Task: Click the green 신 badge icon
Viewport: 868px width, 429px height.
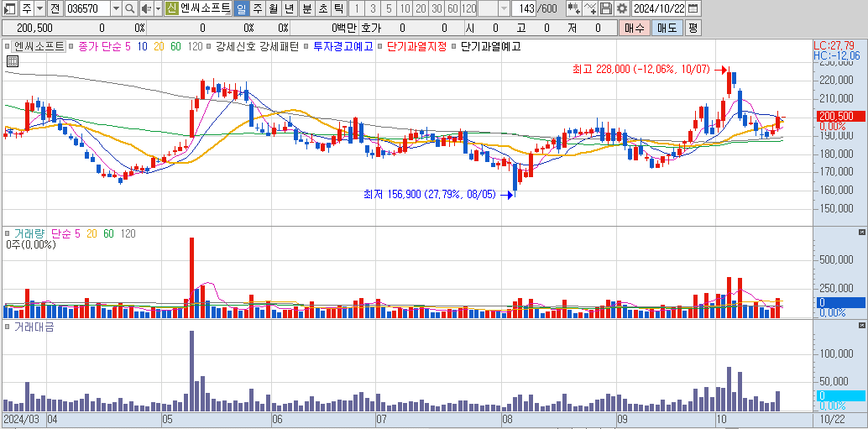Action: pyautogui.click(x=171, y=8)
